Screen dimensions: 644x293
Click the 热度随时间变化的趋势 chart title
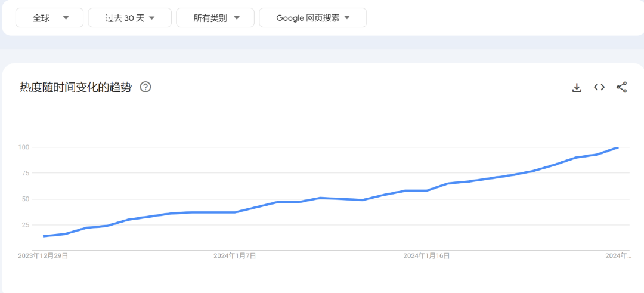76,88
